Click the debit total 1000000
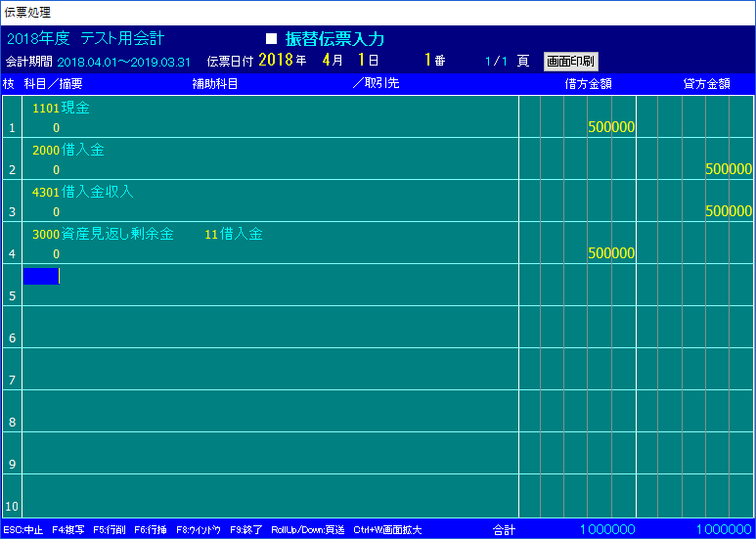Viewport: 756px width, 539px height. [607, 529]
